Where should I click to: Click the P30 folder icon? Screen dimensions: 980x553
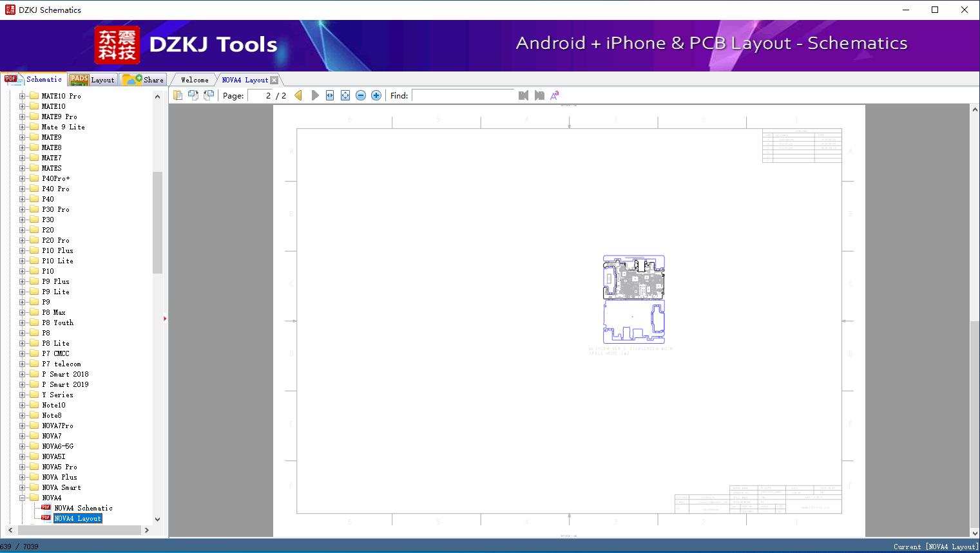point(34,220)
